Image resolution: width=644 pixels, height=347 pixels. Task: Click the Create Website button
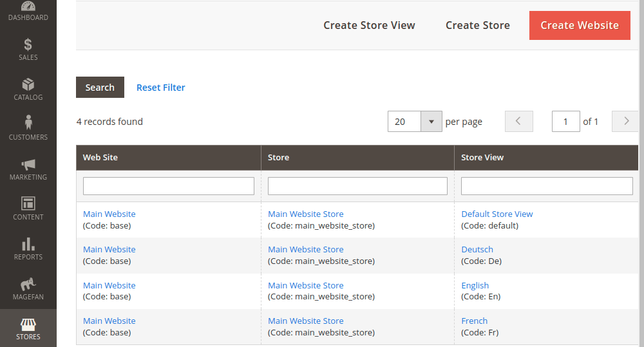coord(580,25)
